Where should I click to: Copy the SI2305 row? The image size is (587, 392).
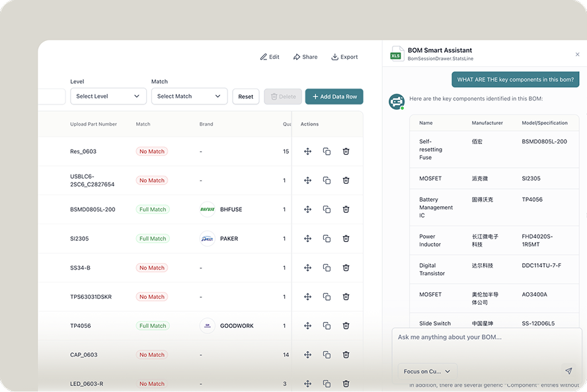[x=327, y=239]
